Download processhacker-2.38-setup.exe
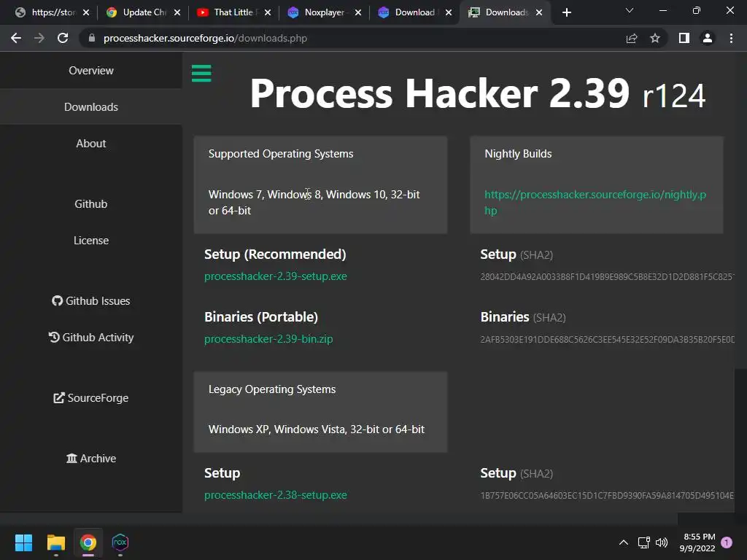 [x=275, y=495]
